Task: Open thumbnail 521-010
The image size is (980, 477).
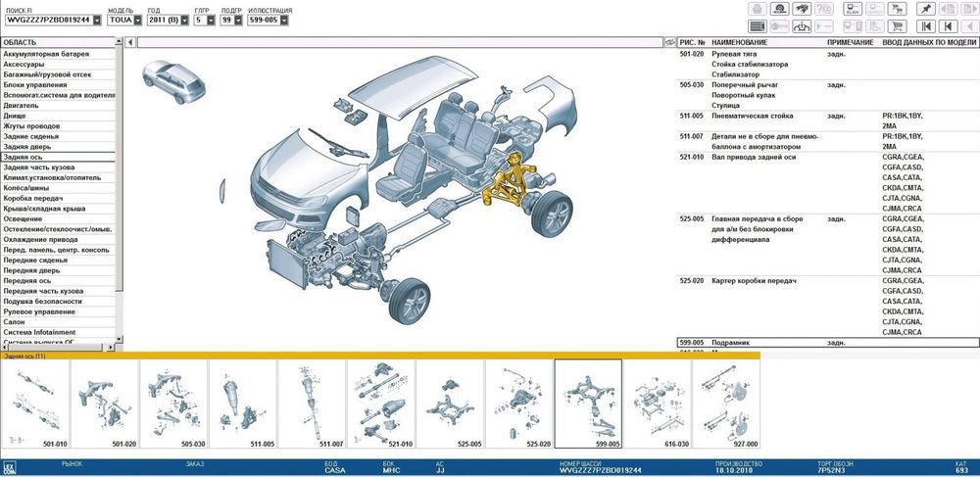Action: tap(380, 404)
